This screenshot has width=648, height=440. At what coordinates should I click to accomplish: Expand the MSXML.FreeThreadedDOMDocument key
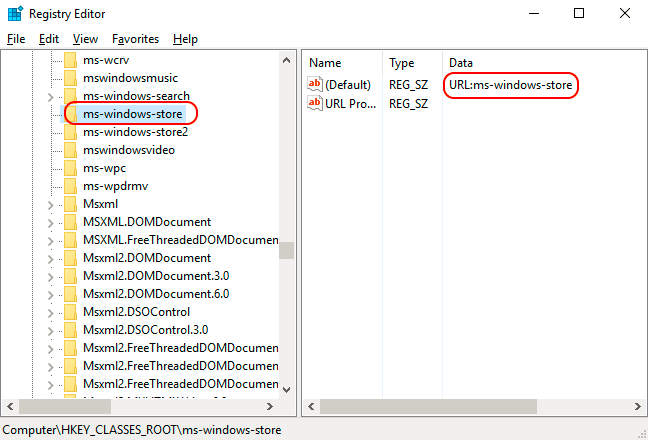50,241
